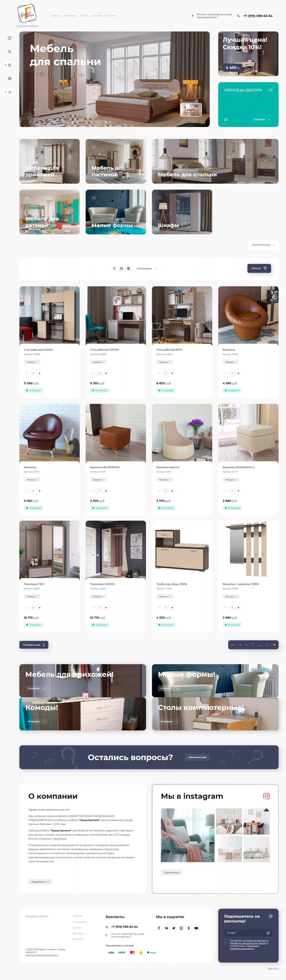Viewport: 286px width, 980px height.
Task: Open the Instagram logo icon
Action: click(266, 796)
